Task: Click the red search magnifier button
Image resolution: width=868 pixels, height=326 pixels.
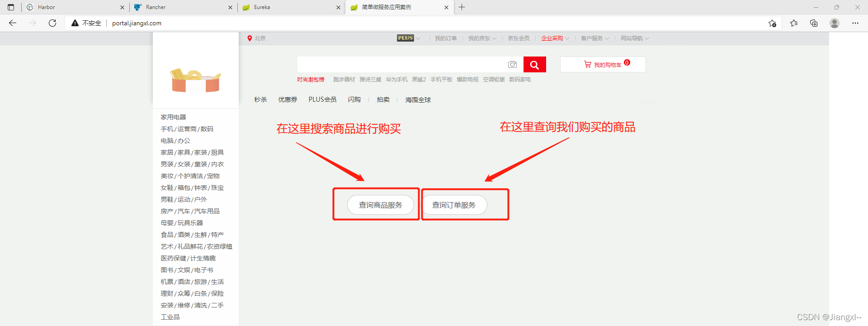Action: click(534, 65)
